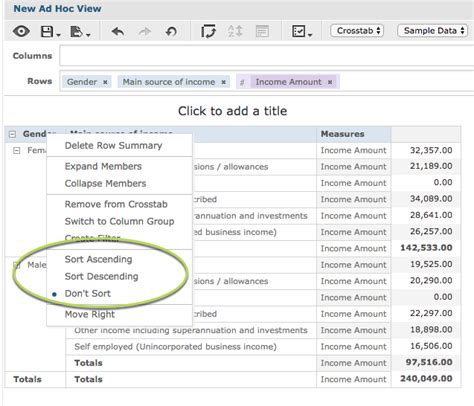
Task: Click the title placeholder to add title
Action: click(x=232, y=111)
